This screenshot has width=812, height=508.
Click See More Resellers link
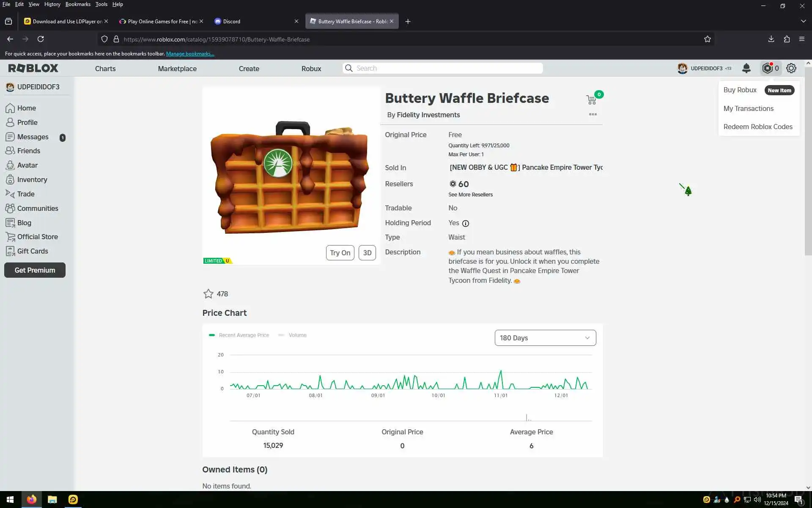(x=470, y=195)
